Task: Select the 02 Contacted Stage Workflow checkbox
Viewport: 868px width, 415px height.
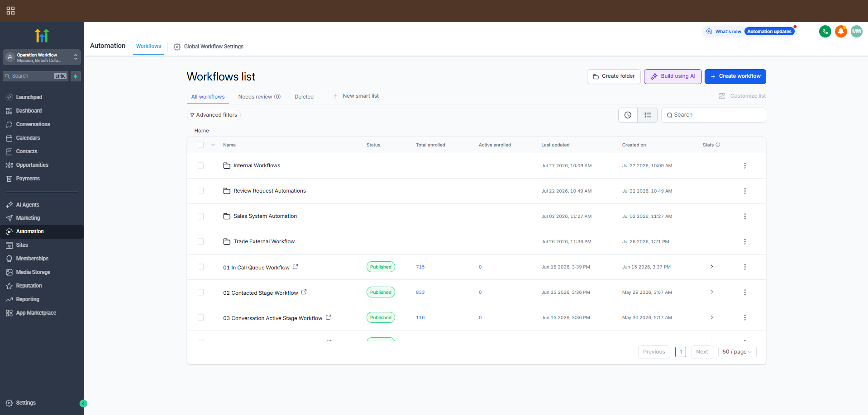Action: coord(200,292)
